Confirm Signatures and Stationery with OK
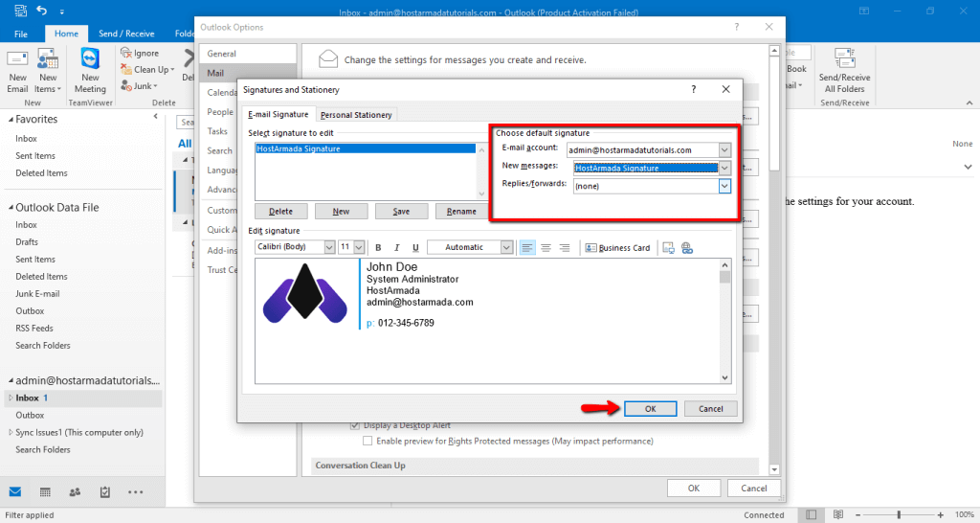Screen dimensions: 980x523 pos(650,408)
